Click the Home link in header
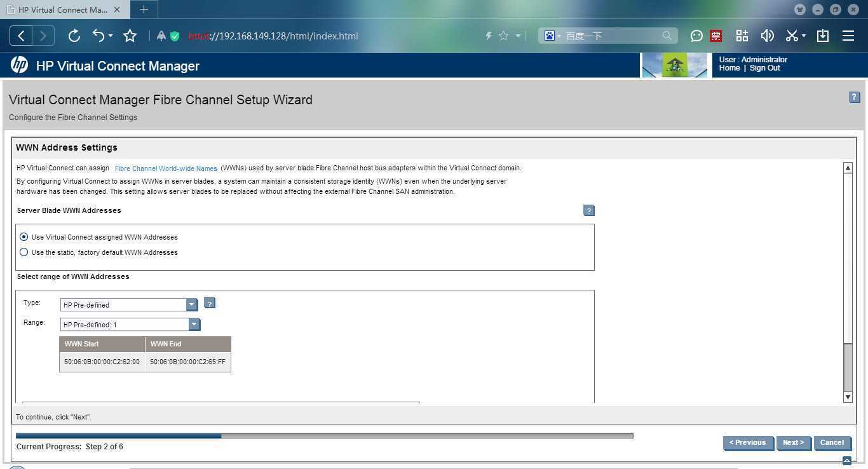 729,68
